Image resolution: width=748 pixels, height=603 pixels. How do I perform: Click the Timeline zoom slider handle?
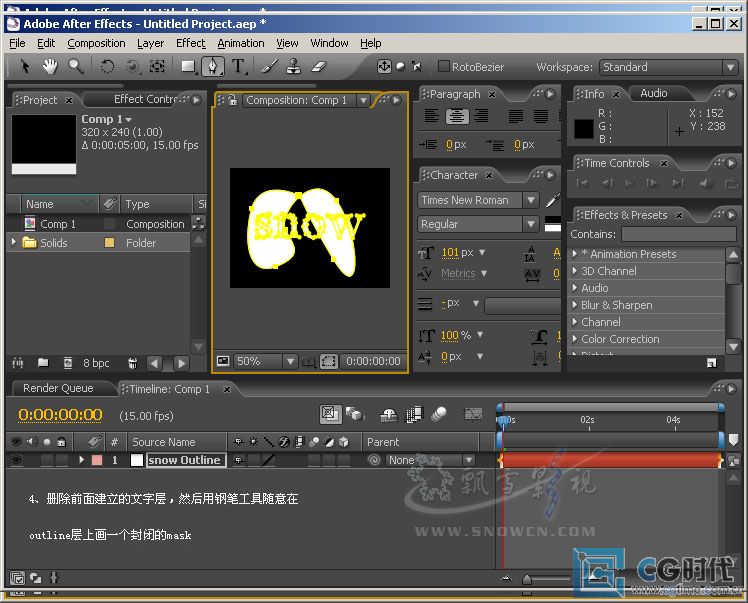(527, 579)
